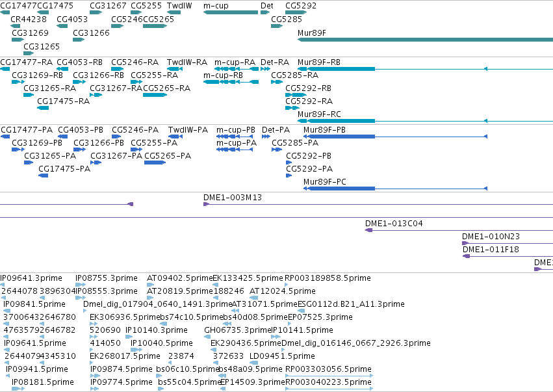Select the RP003040223.5prime EST label
Viewport: 553px width, 392px height.
click(328, 382)
